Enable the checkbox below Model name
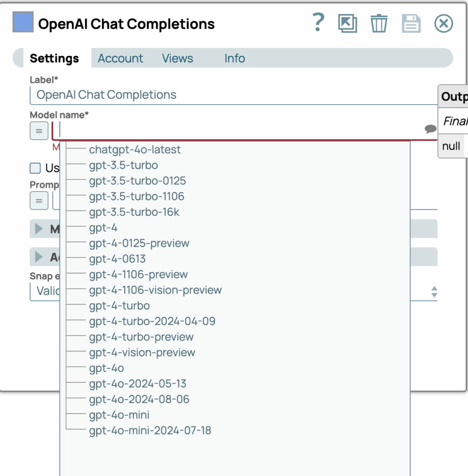 coord(35,168)
